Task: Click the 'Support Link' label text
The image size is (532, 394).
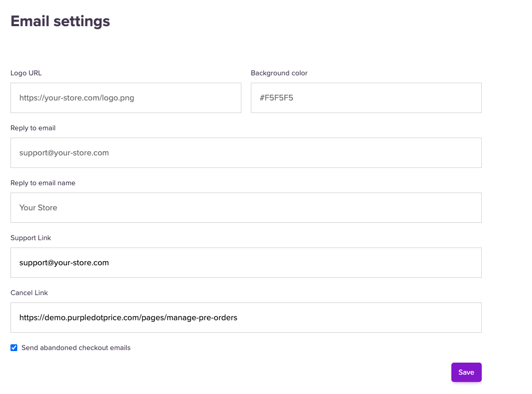Action: 31,238
